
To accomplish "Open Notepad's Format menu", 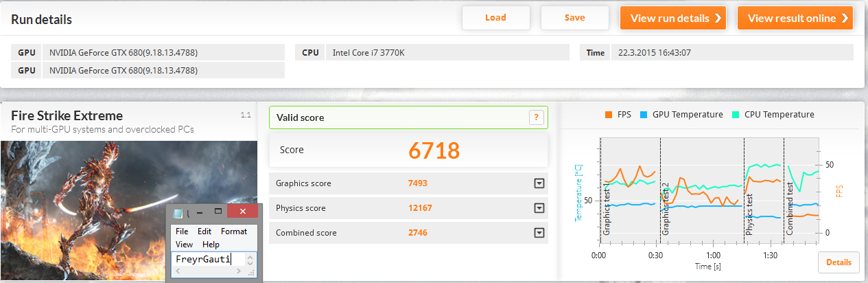I will (x=233, y=231).
